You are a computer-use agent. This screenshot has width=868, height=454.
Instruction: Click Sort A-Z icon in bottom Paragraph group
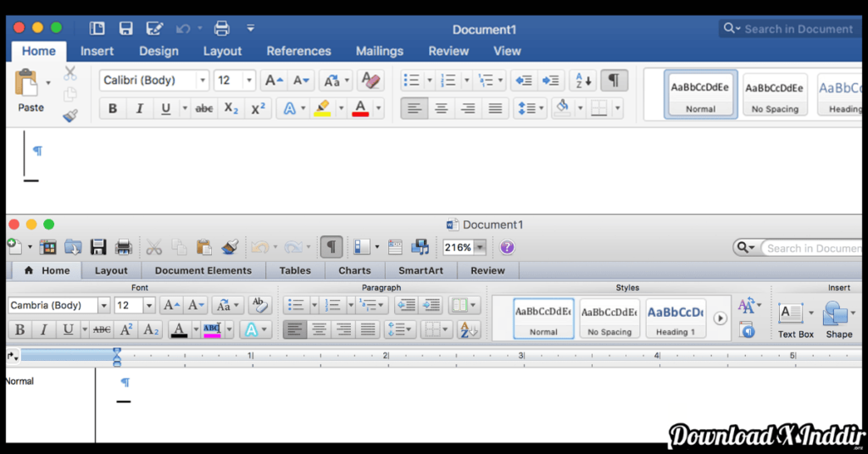[x=469, y=329]
